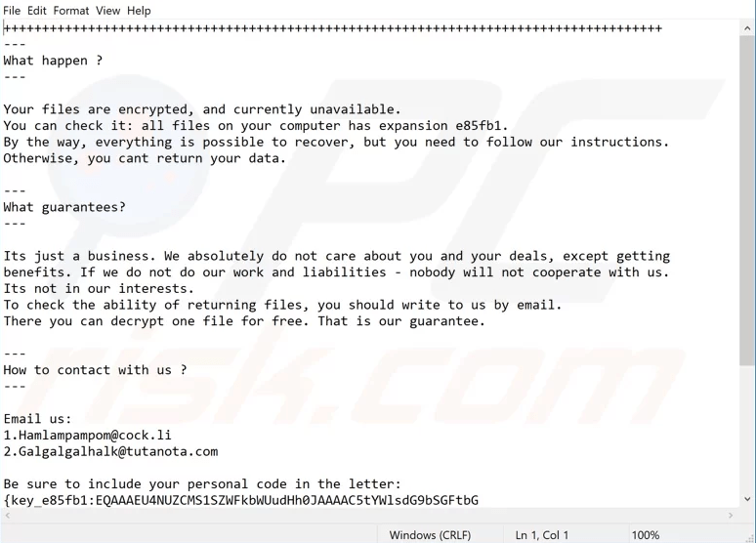Click the Hamlampampom@cock.li email text
Screen dimensions: 756x543
(95, 435)
